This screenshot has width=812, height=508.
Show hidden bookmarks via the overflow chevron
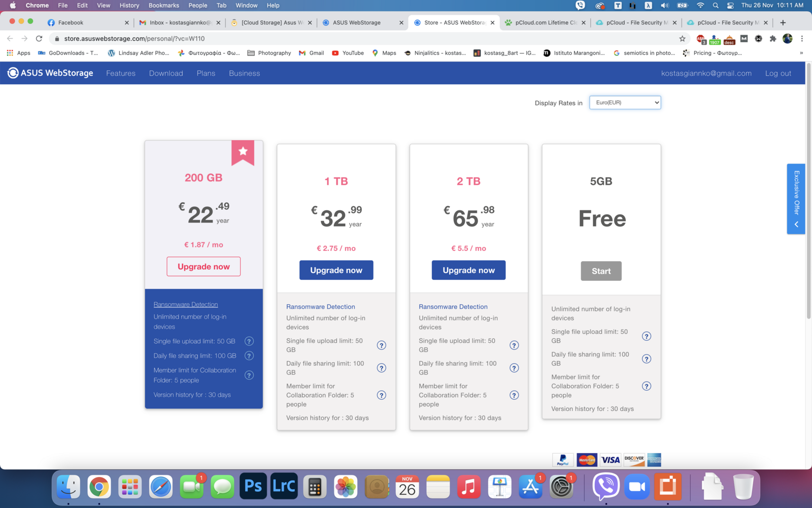point(801,53)
